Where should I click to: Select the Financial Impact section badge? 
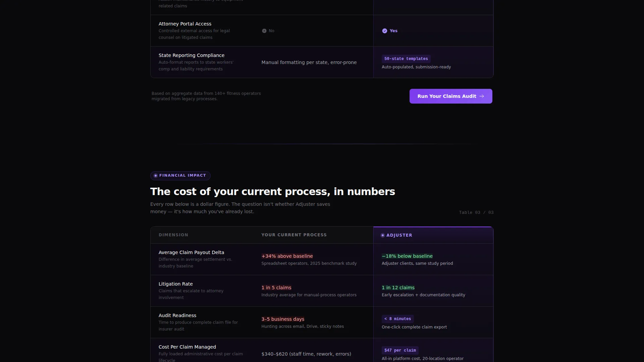coord(180,176)
